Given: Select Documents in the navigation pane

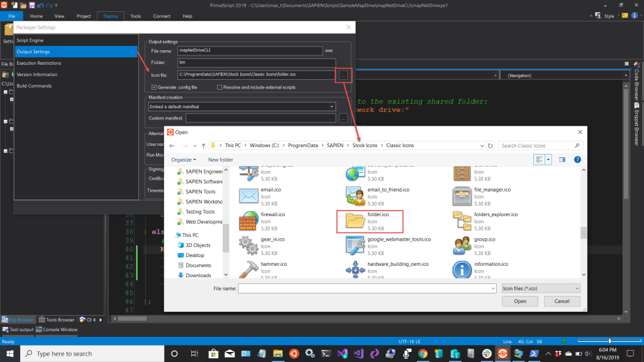Looking at the screenshot, I should [198, 266].
